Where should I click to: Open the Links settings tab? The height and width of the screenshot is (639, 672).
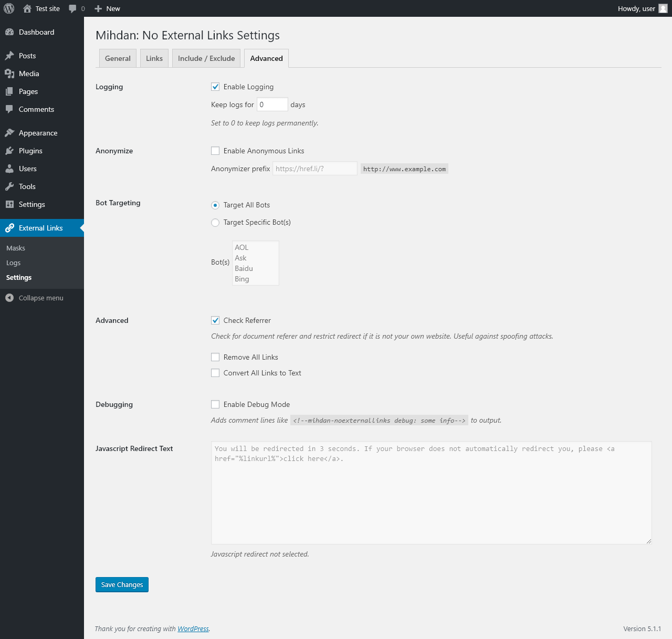tap(154, 58)
